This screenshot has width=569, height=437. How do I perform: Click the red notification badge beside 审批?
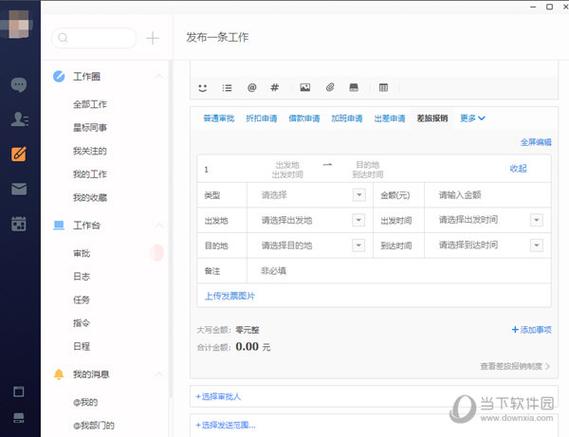(157, 253)
